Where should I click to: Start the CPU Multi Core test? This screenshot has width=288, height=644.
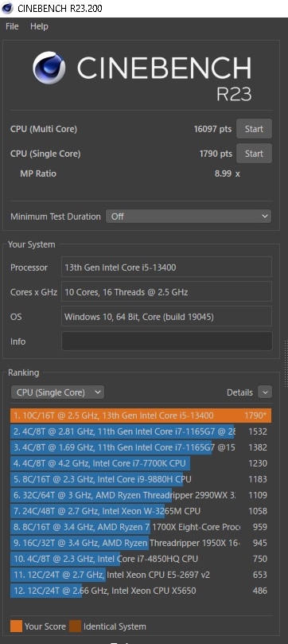254,129
